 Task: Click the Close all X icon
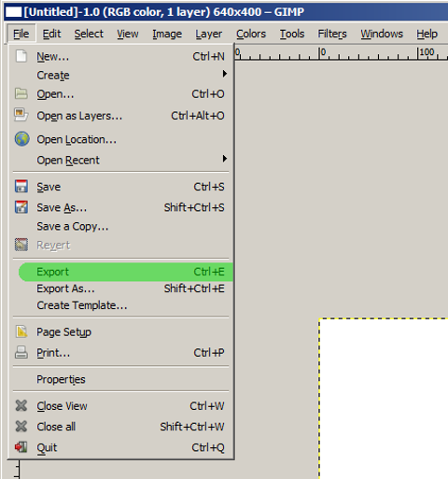(21, 427)
